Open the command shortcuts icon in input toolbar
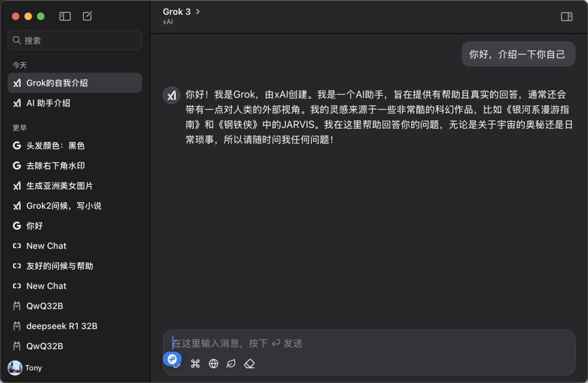This screenshot has height=383, width=588. click(195, 363)
